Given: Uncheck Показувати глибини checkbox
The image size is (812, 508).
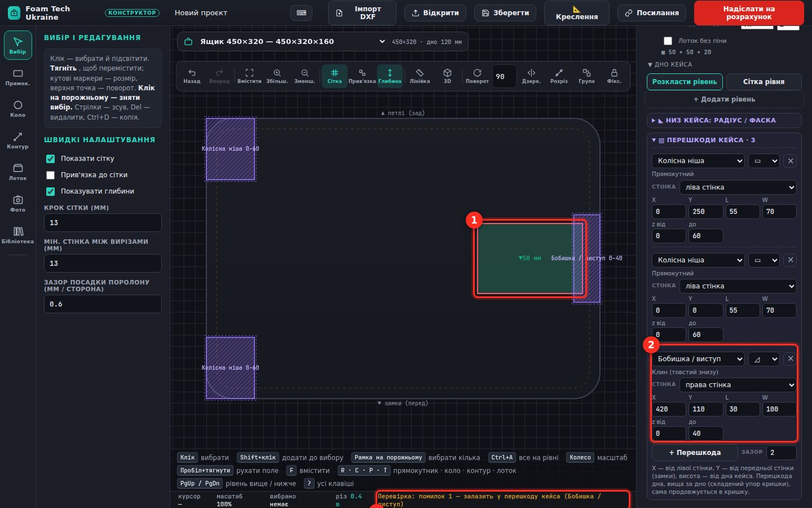Looking at the screenshot, I should 51,191.
